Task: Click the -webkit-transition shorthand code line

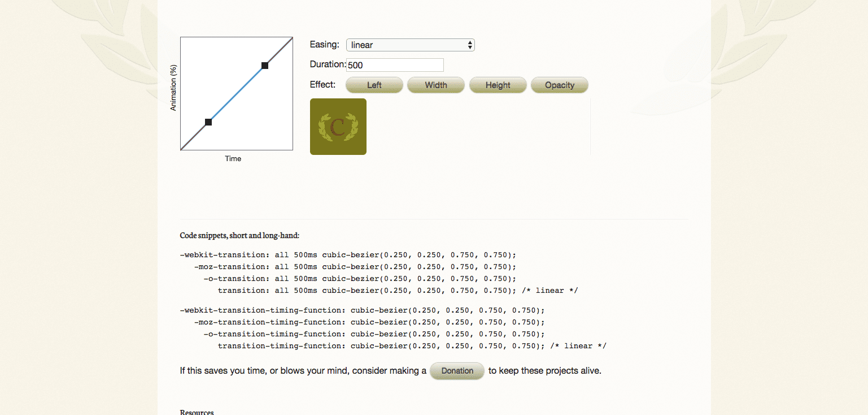Action: coord(348,255)
